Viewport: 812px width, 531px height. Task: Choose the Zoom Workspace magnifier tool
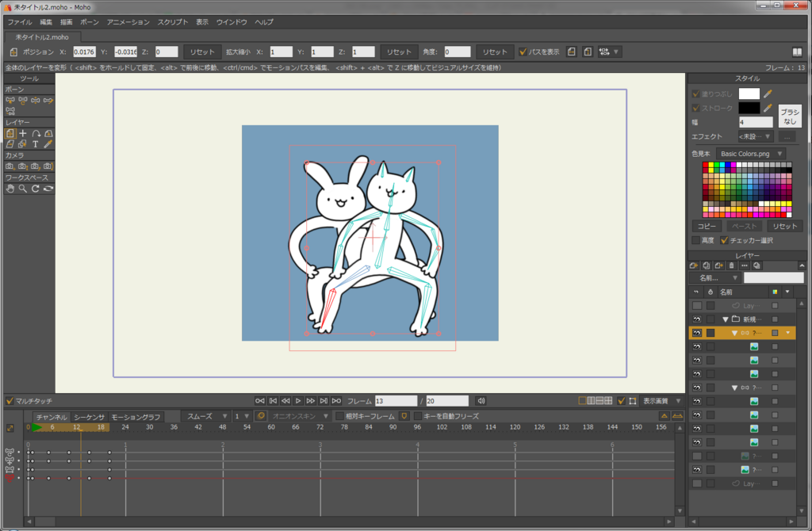(x=23, y=189)
